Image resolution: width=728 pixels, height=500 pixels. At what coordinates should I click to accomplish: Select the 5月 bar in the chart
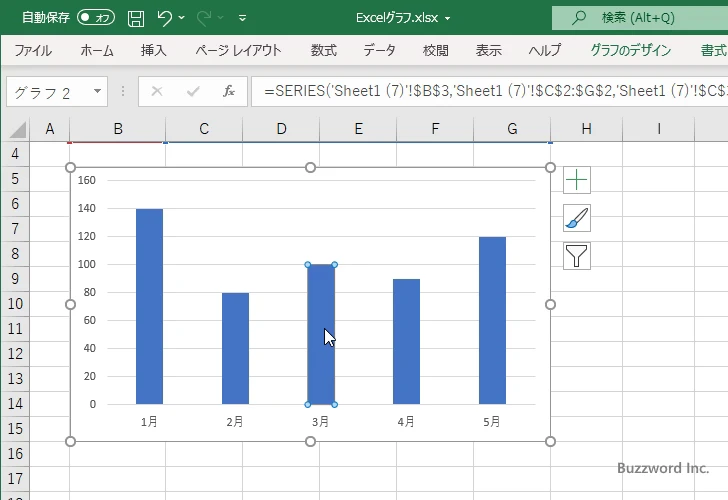click(x=492, y=320)
